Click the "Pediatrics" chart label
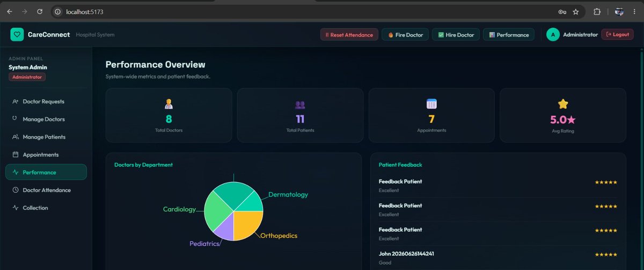The height and width of the screenshot is (270, 644). [204, 244]
